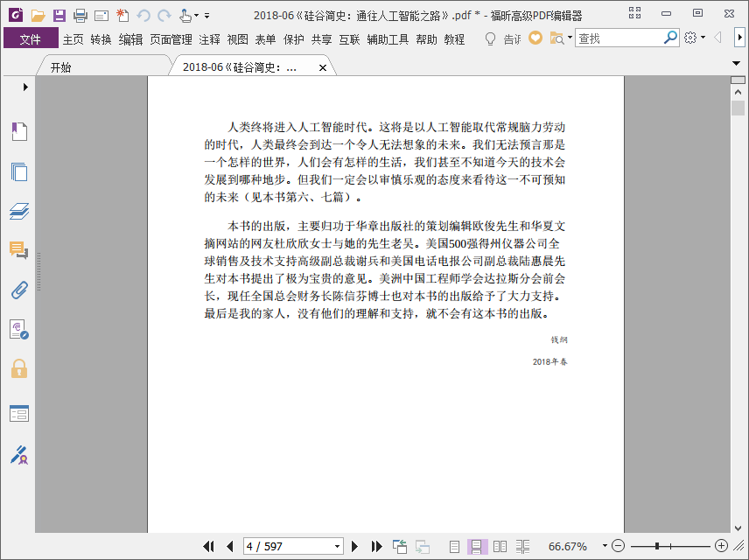
Task: Open the 主页 tab
Action: 73,39
